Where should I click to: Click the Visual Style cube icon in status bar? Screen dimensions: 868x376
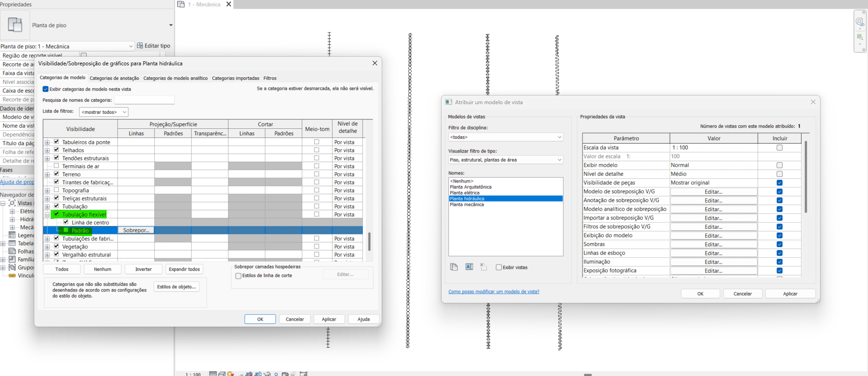click(x=222, y=374)
